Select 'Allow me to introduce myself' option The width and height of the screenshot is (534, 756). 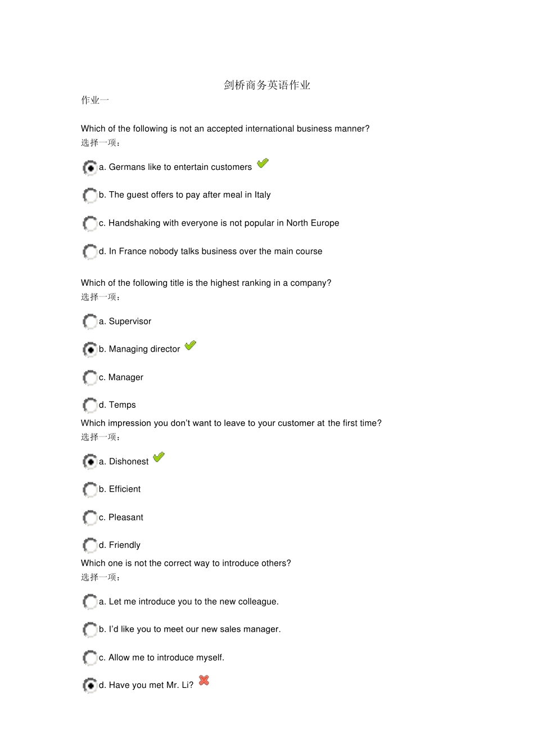tap(90, 658)
